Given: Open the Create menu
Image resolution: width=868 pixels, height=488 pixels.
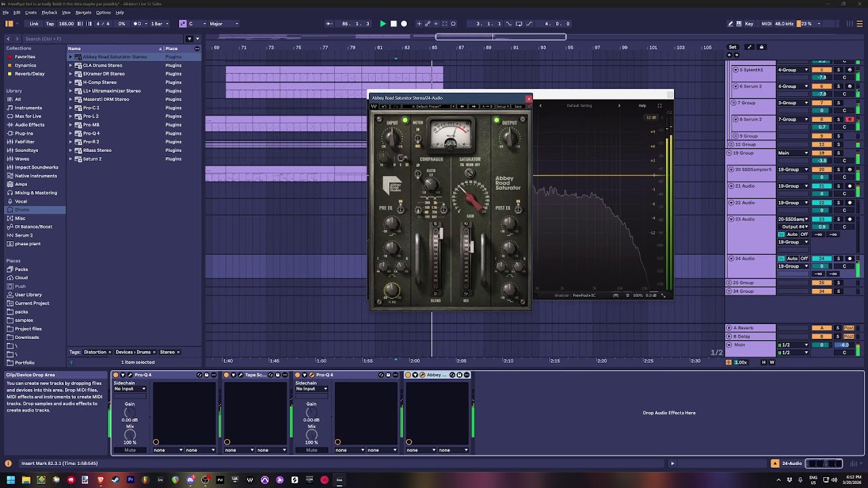Looking at the screenshot, I should [x=31, y=12].
